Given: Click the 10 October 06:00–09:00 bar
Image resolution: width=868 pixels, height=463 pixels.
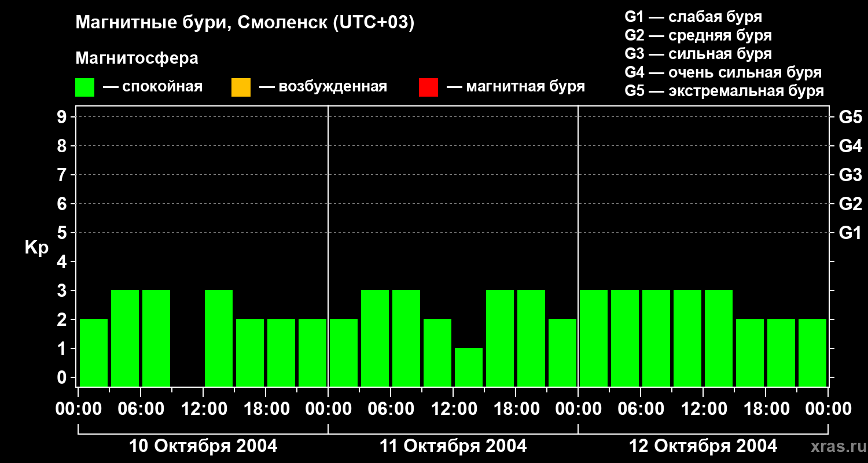Looking at the screenshot, I should coord(156,338).
